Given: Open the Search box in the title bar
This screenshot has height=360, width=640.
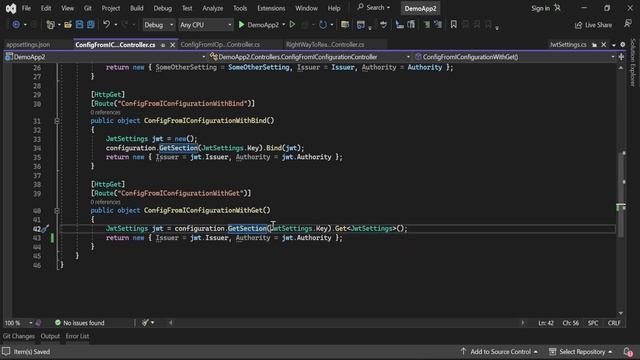Looking at the screenshot, I should click(x=373, y=8).
